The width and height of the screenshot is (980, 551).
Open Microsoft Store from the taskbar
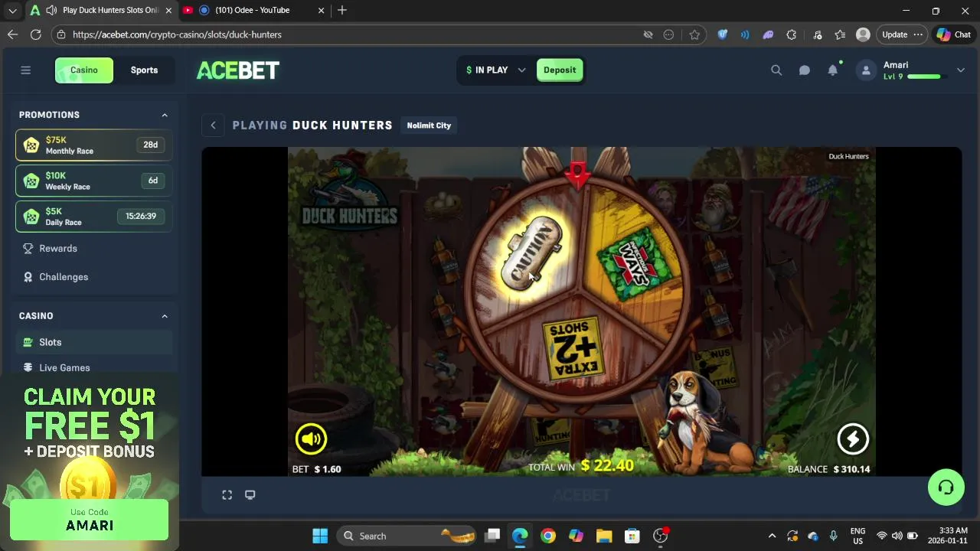coord(632,536)
